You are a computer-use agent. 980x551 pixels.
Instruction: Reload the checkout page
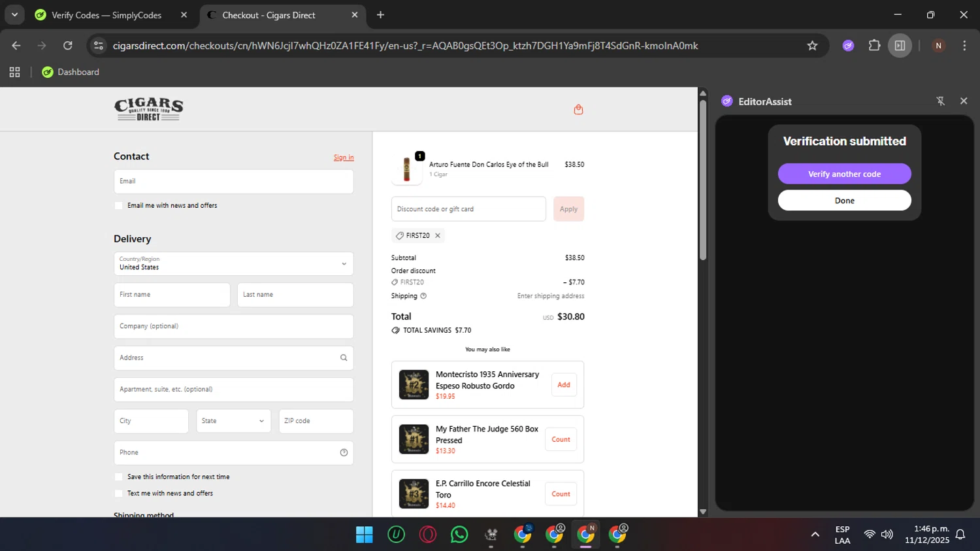click(x=67, y=46)
